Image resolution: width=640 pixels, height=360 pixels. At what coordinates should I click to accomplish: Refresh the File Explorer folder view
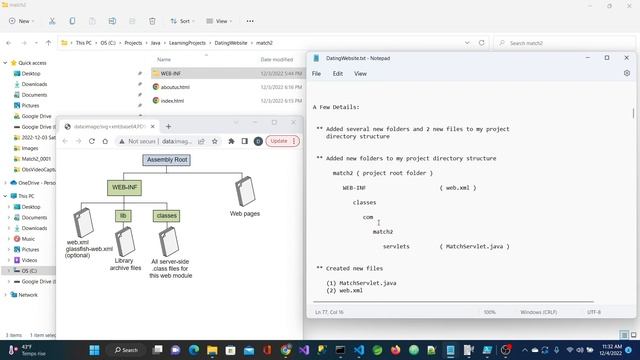[482, 43]
